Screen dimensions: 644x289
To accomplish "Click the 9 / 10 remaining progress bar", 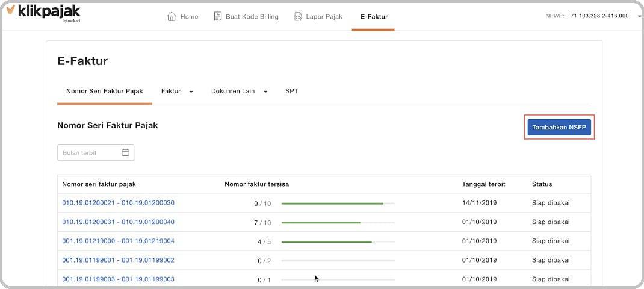I will pyautogui.click(x=338, y=204).
